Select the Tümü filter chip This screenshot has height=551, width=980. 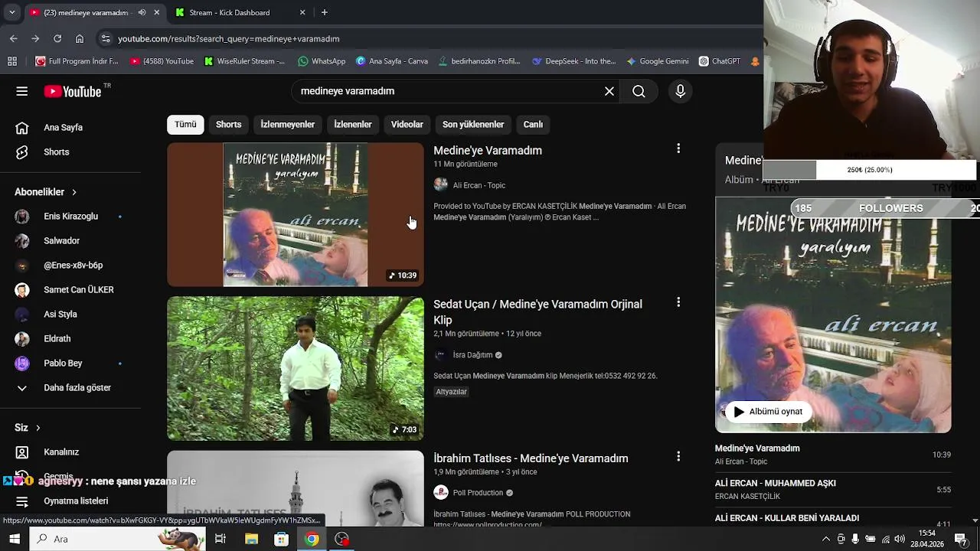pos(185,124)
